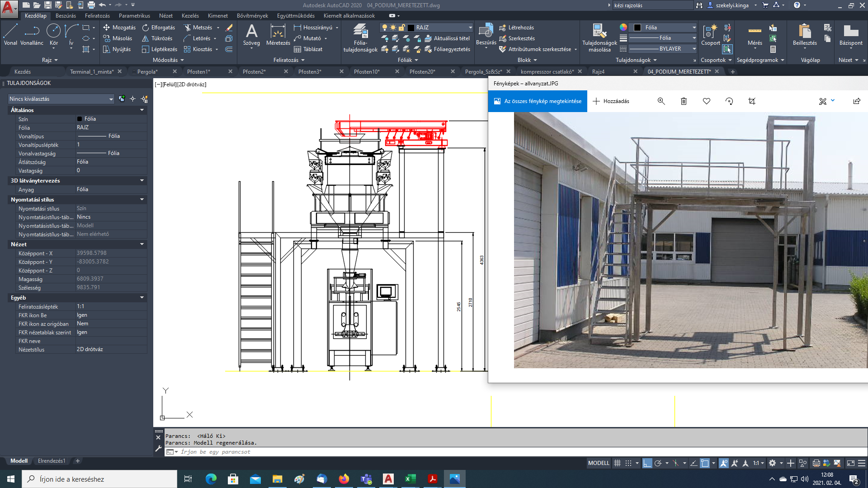Screen dimensions: 868x488
Task: Open the Mérés measure tool
Action: click(x=755, y=35)
